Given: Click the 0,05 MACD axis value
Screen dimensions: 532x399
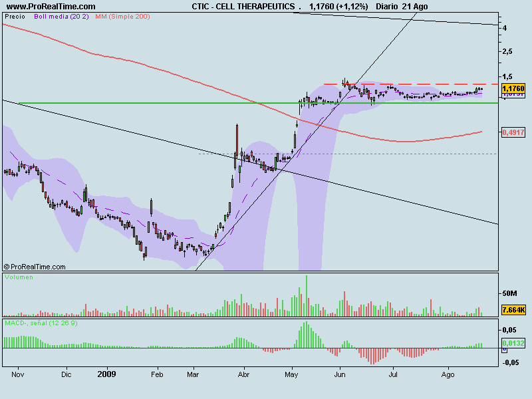Looking at the screenshot, I should tap(509, 330).
